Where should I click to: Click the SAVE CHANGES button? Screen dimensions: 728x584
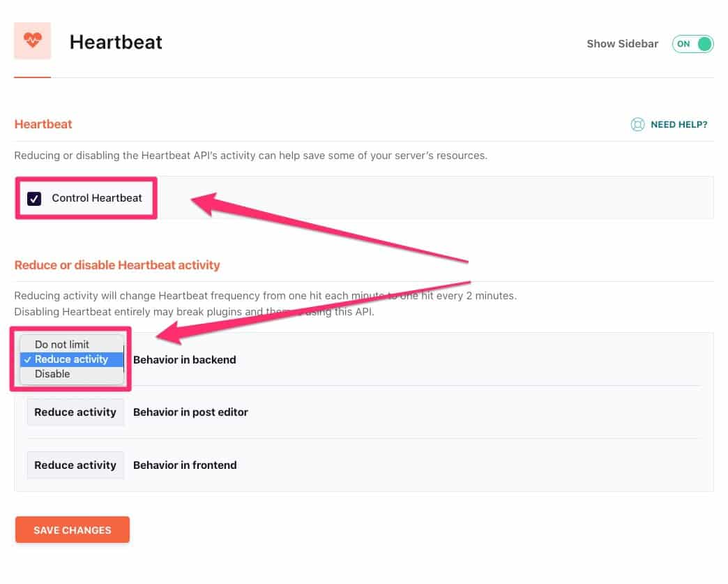coord(72,530)
